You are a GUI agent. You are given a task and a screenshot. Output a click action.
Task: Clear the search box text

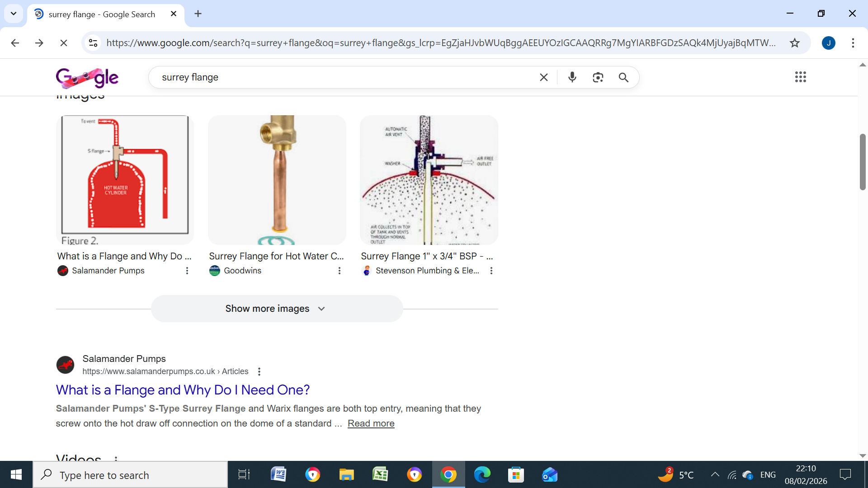pyautogui.click(x=543, y=77)
